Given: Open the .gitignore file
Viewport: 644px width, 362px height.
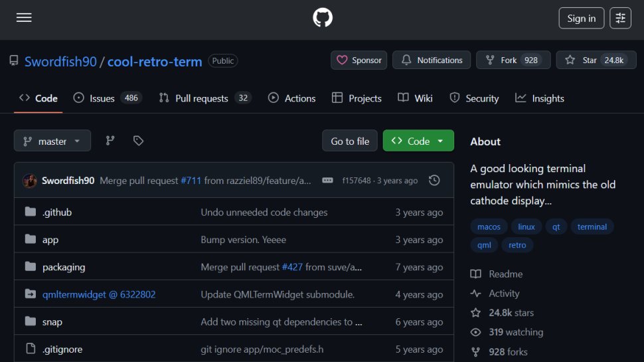Looking at the screenshot, I should point(62,349).
